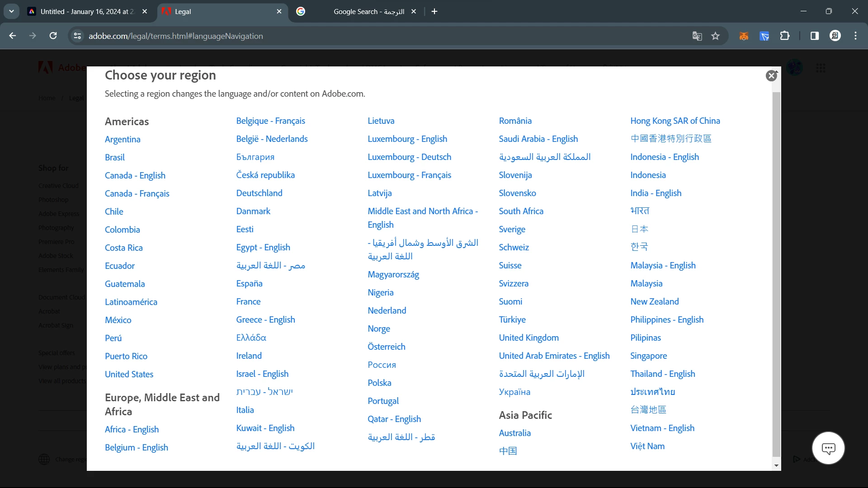Open Chrome three-dot menu
868x488 pixels.
[855, 36]
